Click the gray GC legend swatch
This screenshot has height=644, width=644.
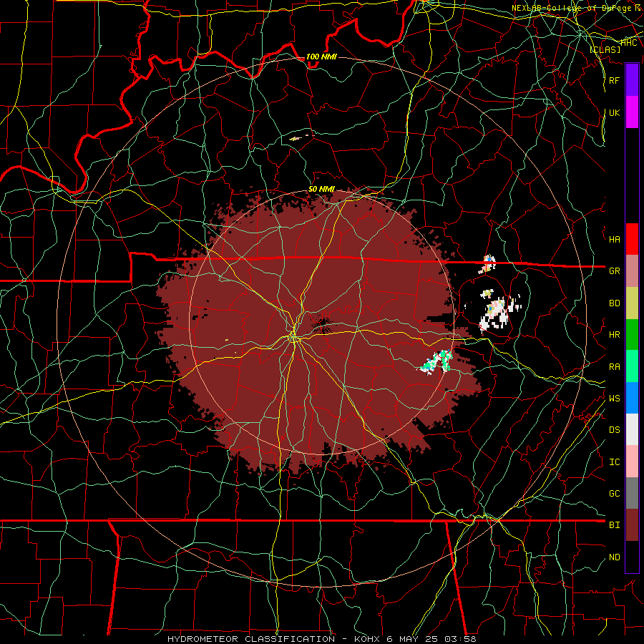632,493
